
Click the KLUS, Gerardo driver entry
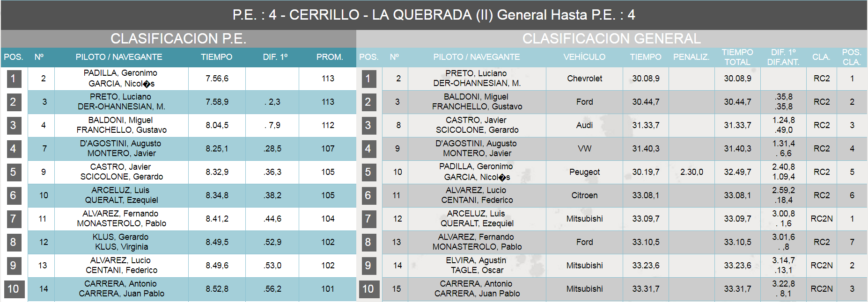coord(121,237)
